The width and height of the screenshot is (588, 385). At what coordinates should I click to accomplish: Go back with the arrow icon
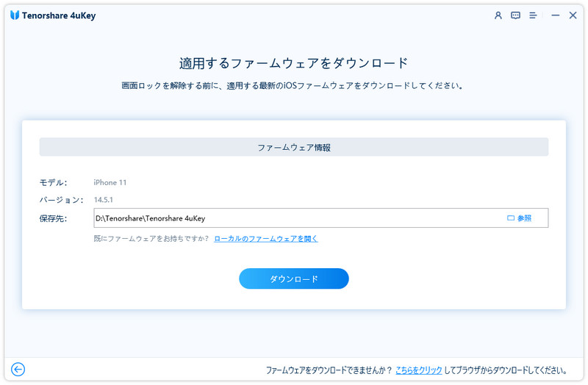click(18, 370)
